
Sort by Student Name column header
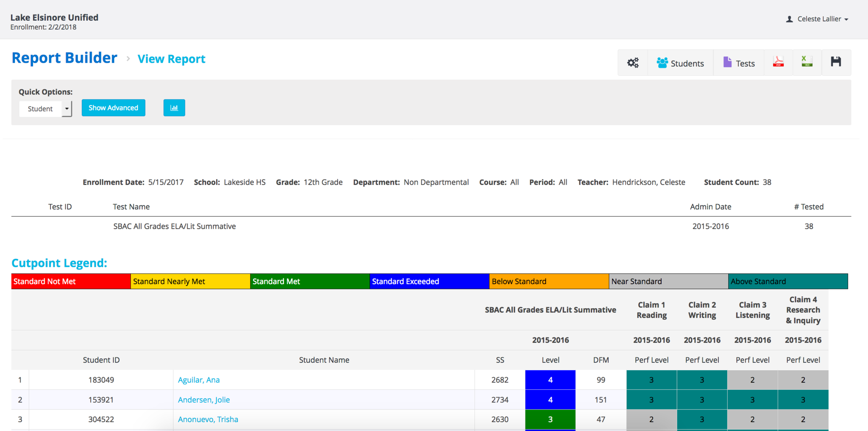(x=324, y=360)
